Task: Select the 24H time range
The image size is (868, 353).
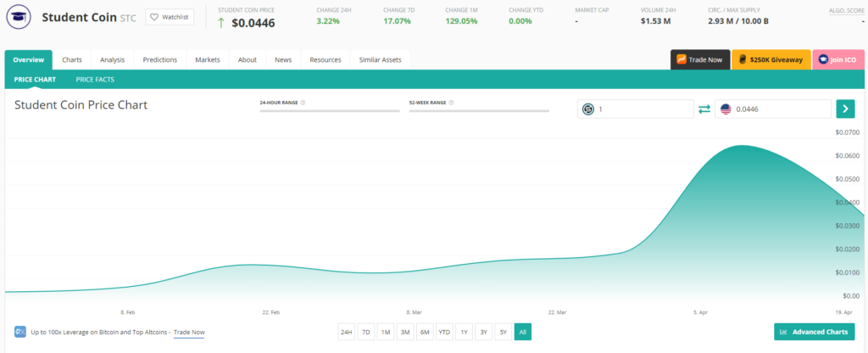Action: 346,332
